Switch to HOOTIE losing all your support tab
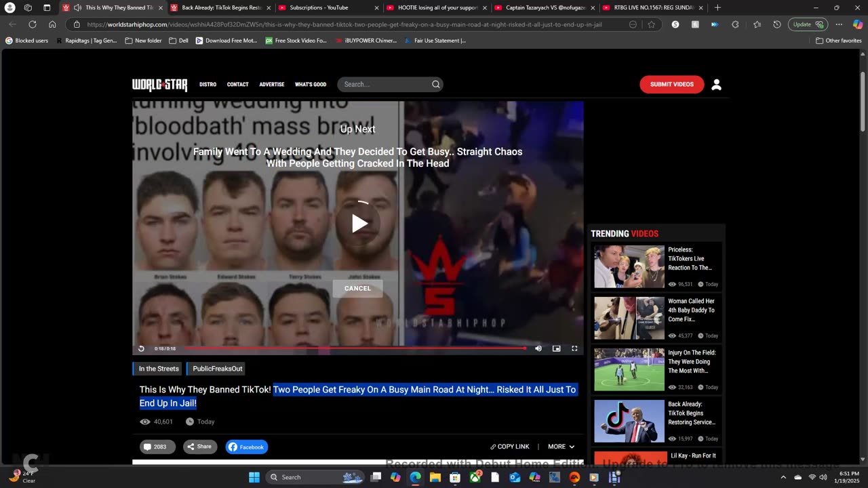The height and width of the screenshot is (488, 868). point(437,7)
